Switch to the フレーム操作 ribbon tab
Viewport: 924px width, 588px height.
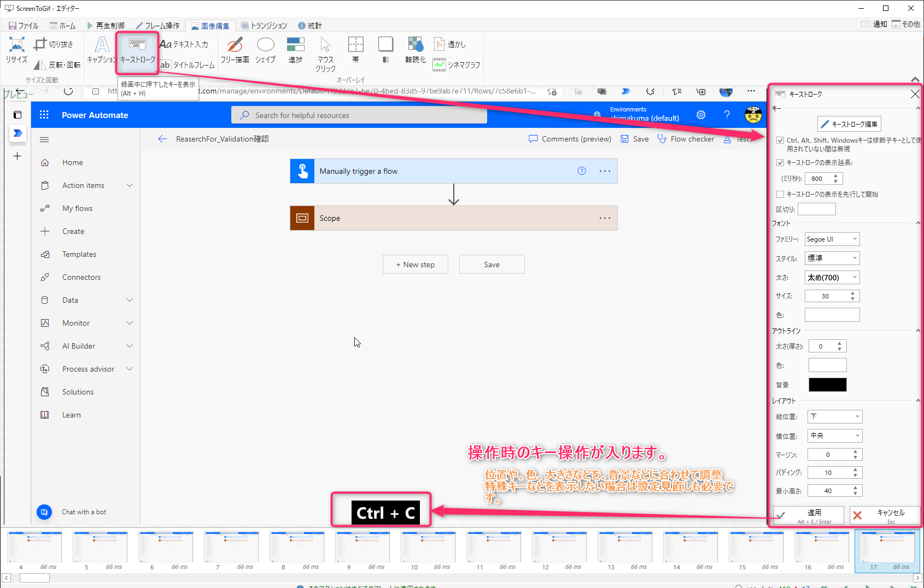tap(157, 26)
